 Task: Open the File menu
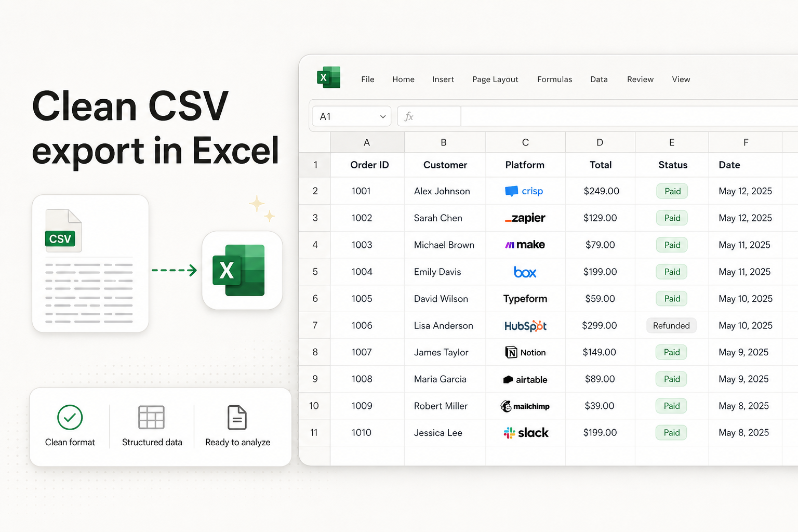pyautogui.click(x=368, y=79)
